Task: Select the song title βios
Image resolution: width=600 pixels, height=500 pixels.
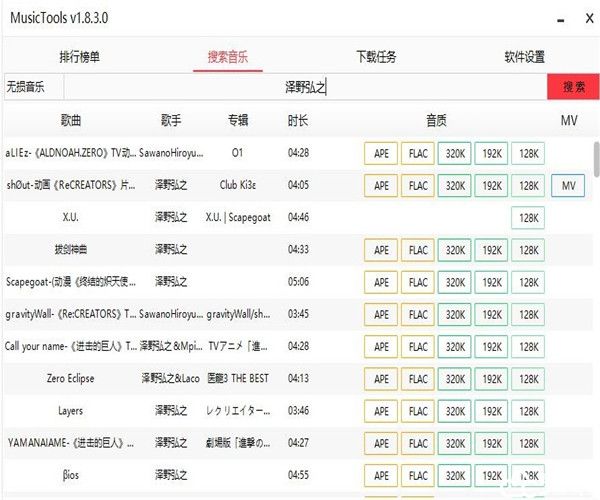Action: pos(71,475)
